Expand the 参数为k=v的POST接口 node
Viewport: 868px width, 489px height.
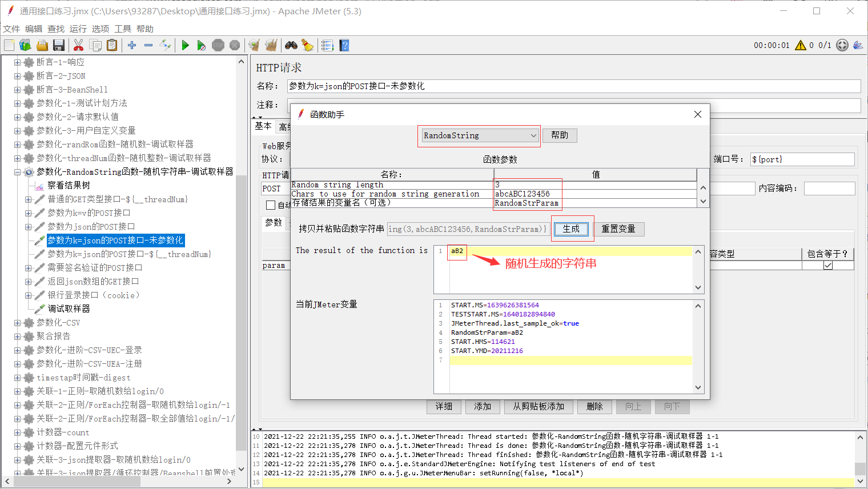point(28,213)
